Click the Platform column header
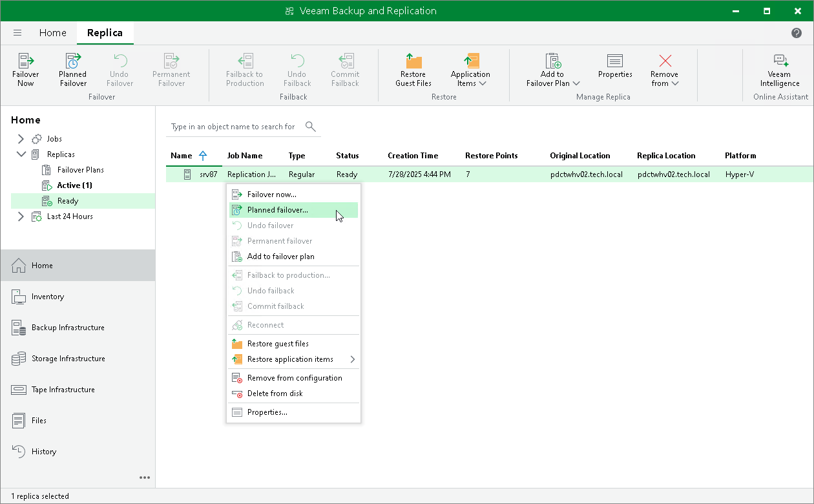 coord(740,156)
